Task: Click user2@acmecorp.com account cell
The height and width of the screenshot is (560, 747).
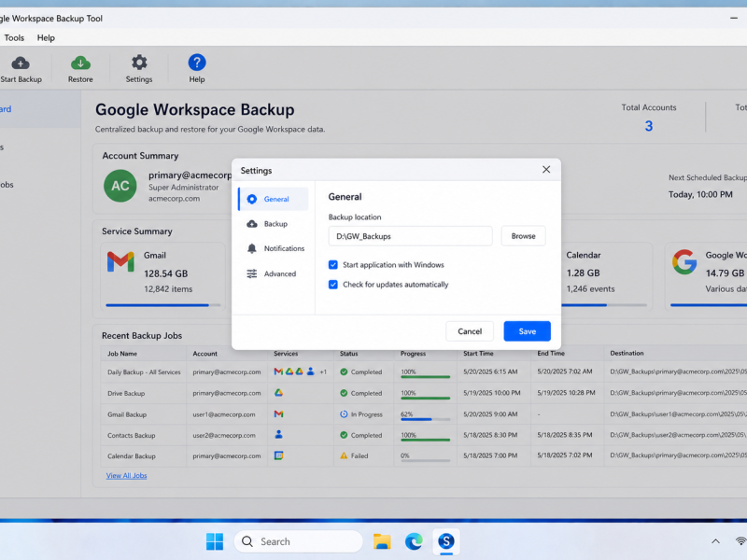Action: 224,435
